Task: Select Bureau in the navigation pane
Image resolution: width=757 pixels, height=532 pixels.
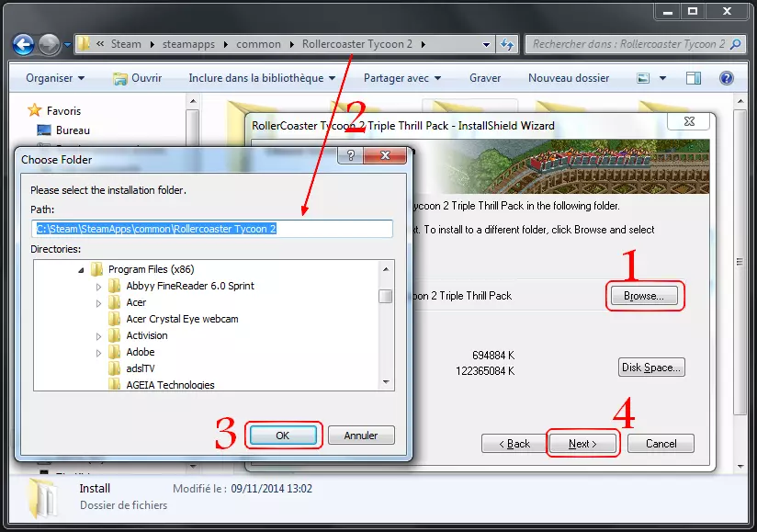Action: pos(73,130)
